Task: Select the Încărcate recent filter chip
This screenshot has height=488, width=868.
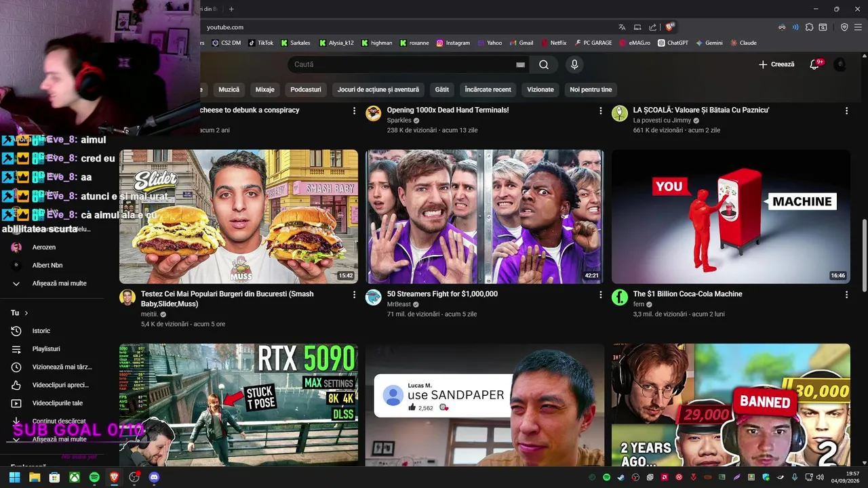Action: pyautogui.click(x=488, y=89)
